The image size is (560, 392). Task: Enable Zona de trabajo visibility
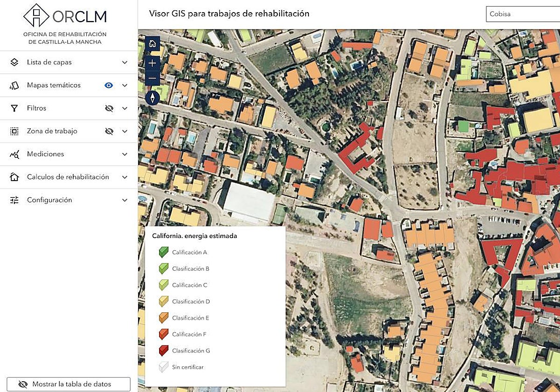pyautogui.click(x=109, y=131)
